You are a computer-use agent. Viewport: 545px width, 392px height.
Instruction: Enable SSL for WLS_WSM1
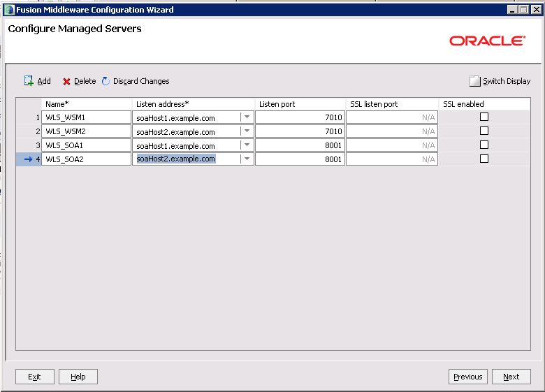(x=484, y=117)
